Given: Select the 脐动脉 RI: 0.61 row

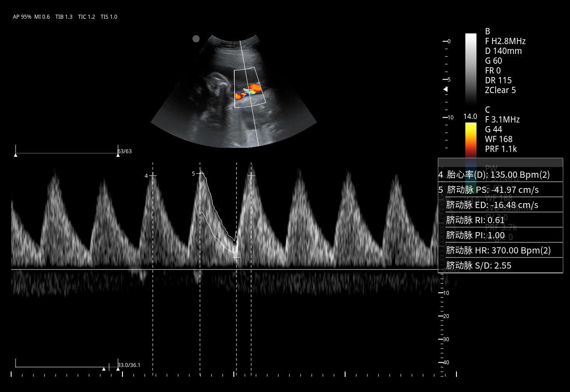Looking at the screenshot, I should (x=500, y=220).
